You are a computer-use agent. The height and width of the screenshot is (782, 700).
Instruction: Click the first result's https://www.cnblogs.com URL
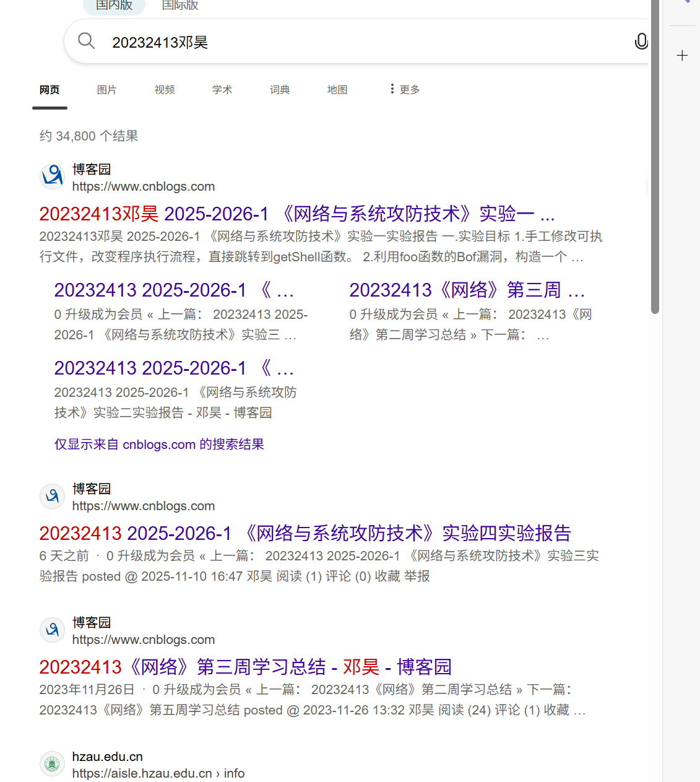(x=144, y=186)
